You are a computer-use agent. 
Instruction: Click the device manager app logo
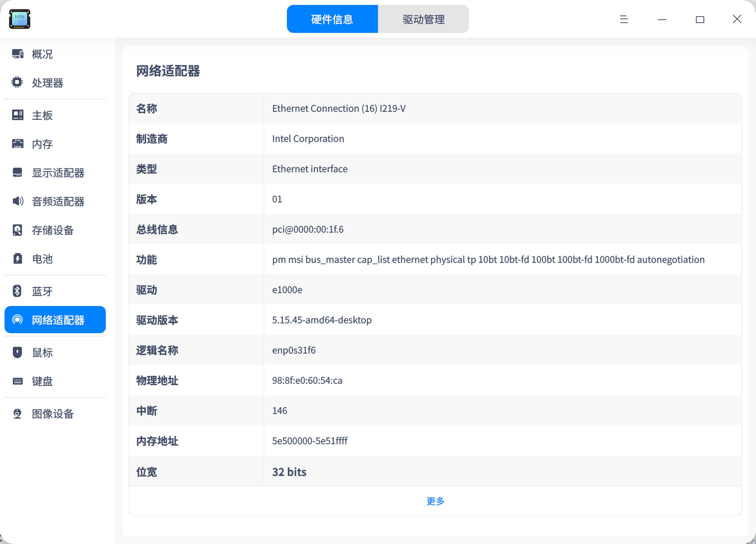coord(19,19)
